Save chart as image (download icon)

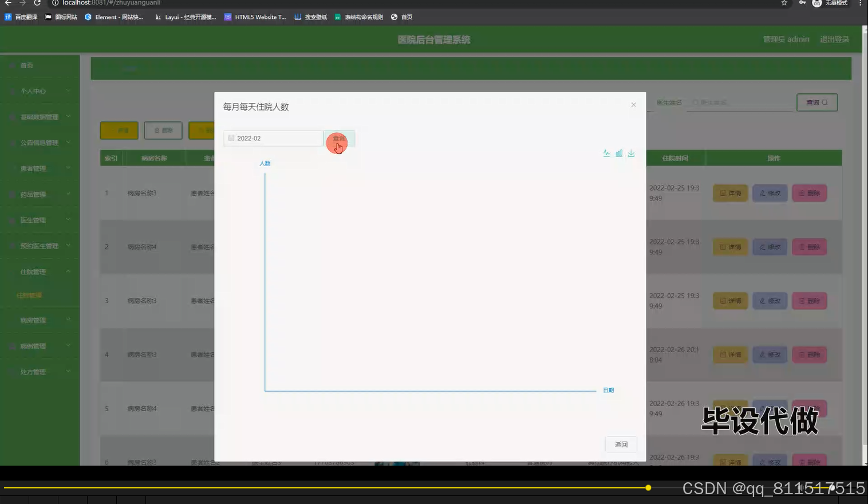[x=631, y=153]
